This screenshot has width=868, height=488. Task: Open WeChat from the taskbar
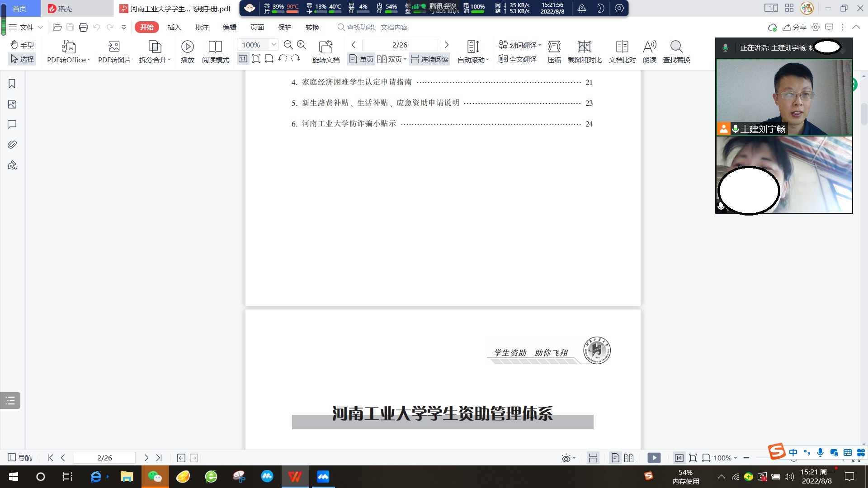155,477
